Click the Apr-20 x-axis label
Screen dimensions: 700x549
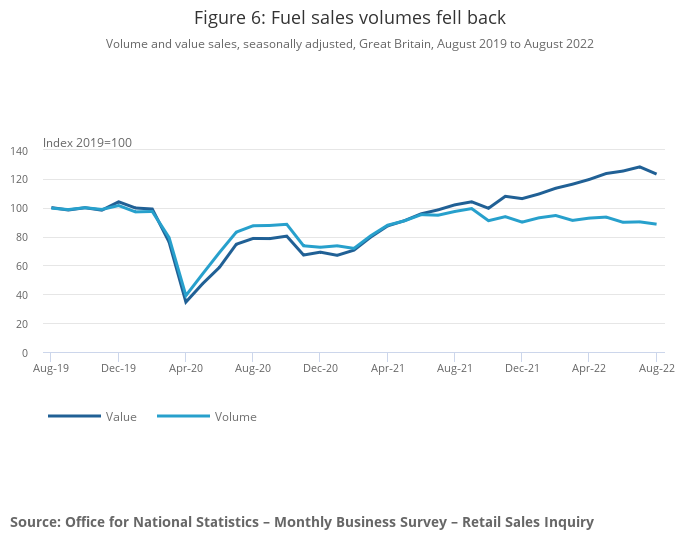(x=185, y=368)
